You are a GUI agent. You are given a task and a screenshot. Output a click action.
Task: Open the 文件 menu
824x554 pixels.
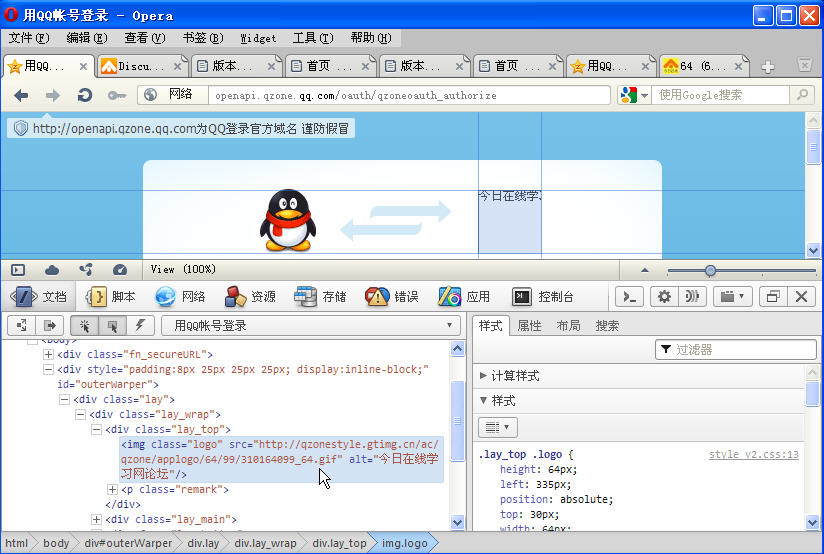pyautogui.click(x=29, y=38)
